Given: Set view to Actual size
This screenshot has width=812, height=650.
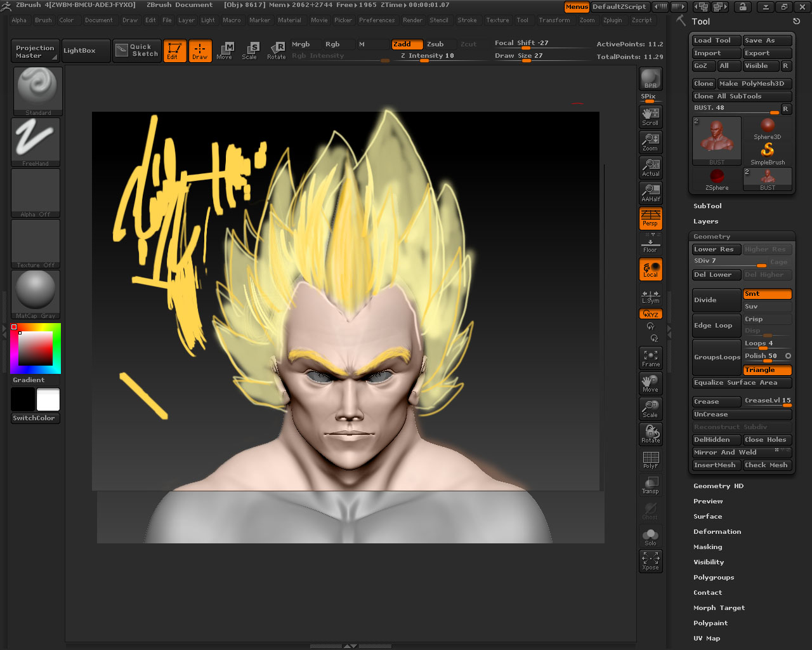Looking at the screenshot, I should pos(650,167).
